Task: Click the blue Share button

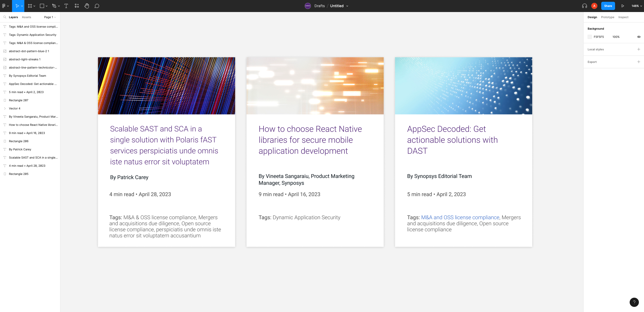Action: [608, 6]
